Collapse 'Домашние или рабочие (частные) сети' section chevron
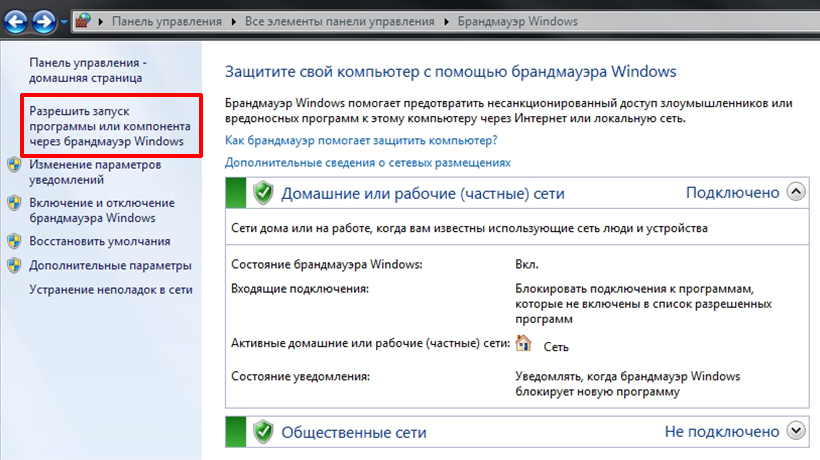This screenshot has width=820, height=460. click(796, 192)
